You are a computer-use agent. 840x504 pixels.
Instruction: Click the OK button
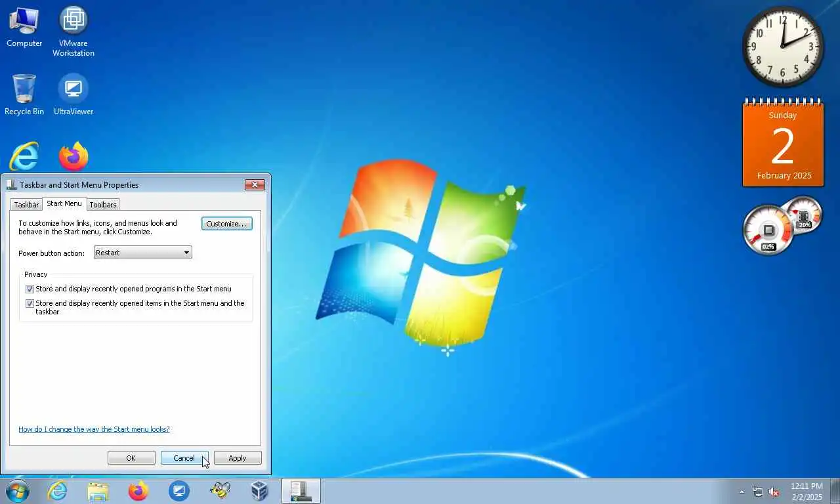coord(131,458)
